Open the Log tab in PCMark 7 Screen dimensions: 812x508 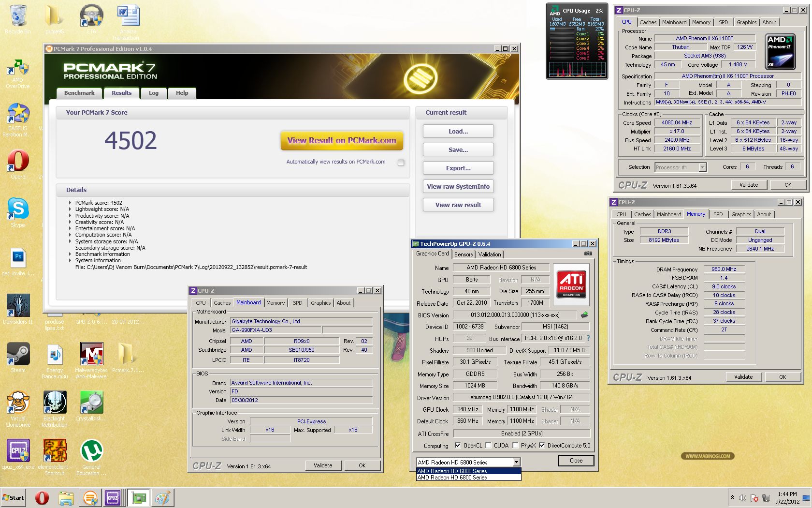point(153,93)
